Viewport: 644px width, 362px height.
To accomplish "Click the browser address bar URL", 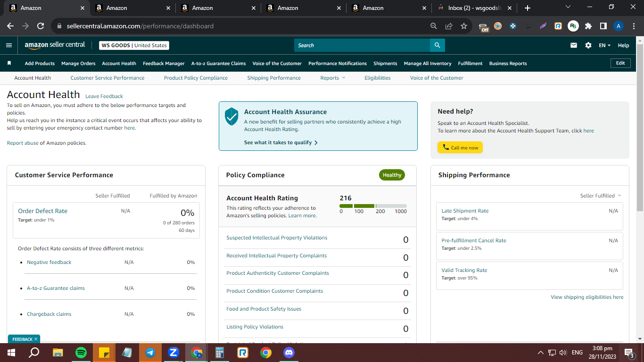I will pos(140,26).
